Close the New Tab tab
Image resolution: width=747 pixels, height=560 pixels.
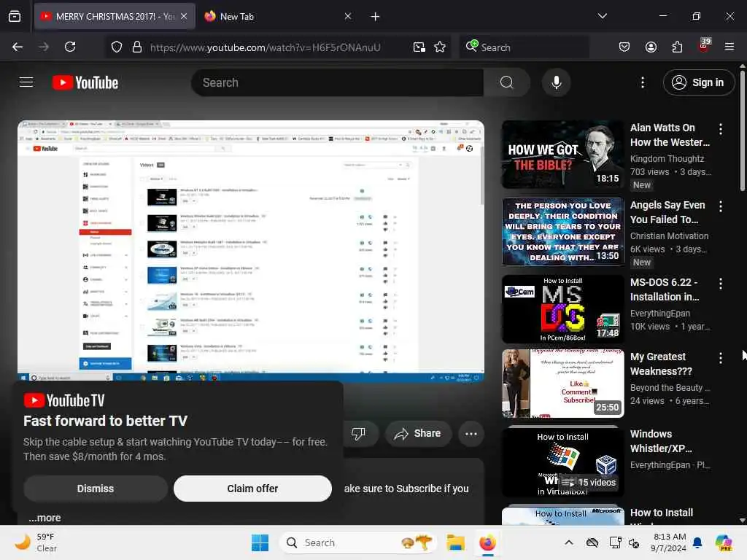click(x=348, y=16)
